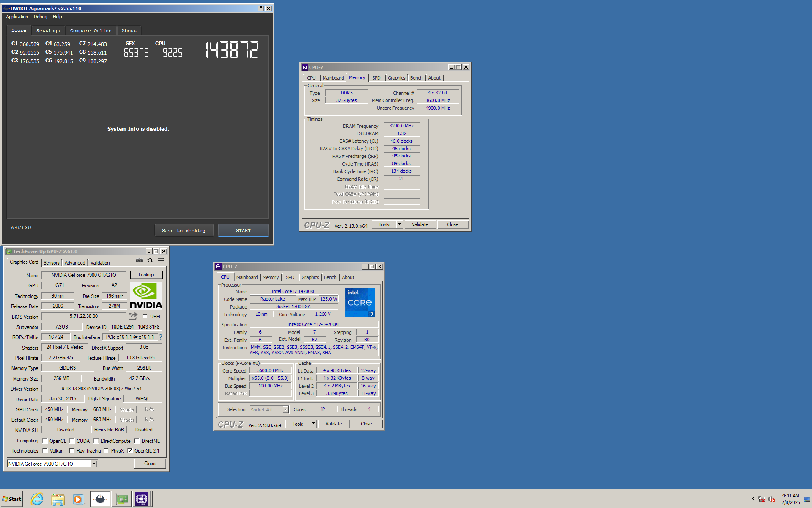
Task: Click the START benchmark button
Action: pos(243,230)
